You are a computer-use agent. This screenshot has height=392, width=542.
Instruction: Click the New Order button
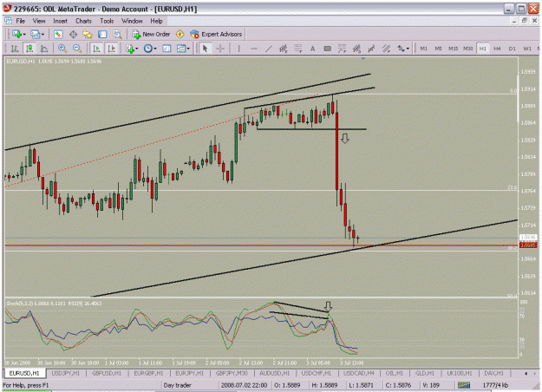coord(151,34)
